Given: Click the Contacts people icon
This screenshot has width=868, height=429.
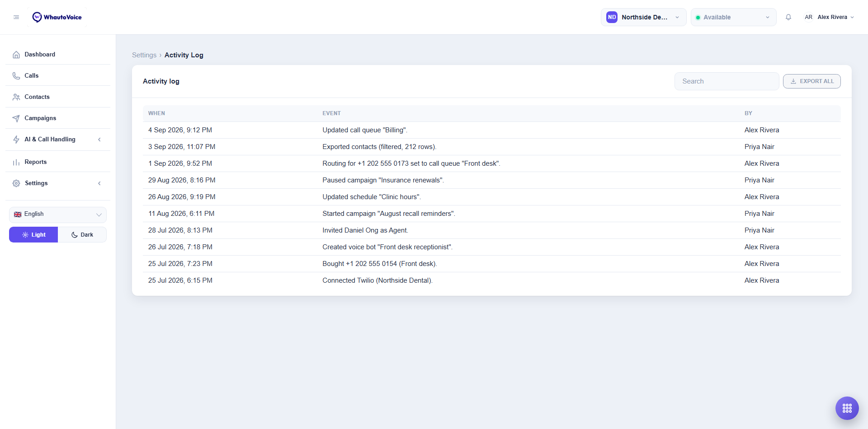Looking at the screenshot, I should (x=16, y=97).
